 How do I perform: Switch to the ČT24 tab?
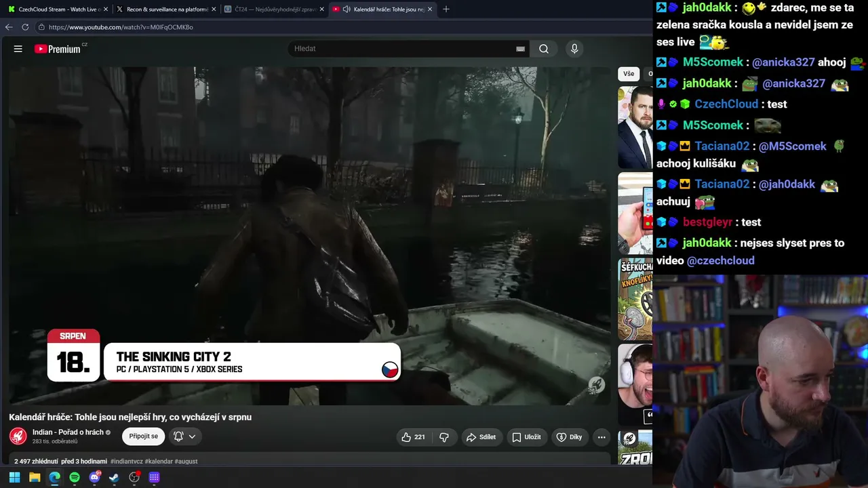click(274, 9)
